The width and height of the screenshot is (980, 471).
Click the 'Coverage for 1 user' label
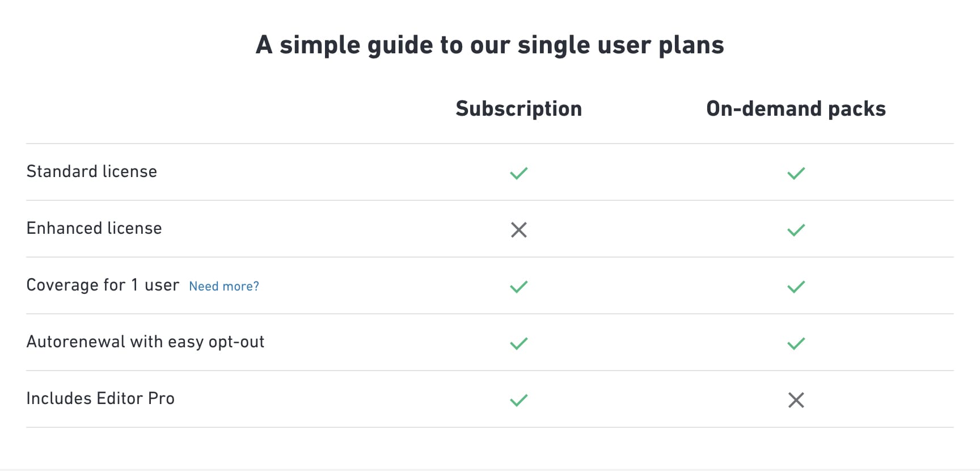coord(103,285)
